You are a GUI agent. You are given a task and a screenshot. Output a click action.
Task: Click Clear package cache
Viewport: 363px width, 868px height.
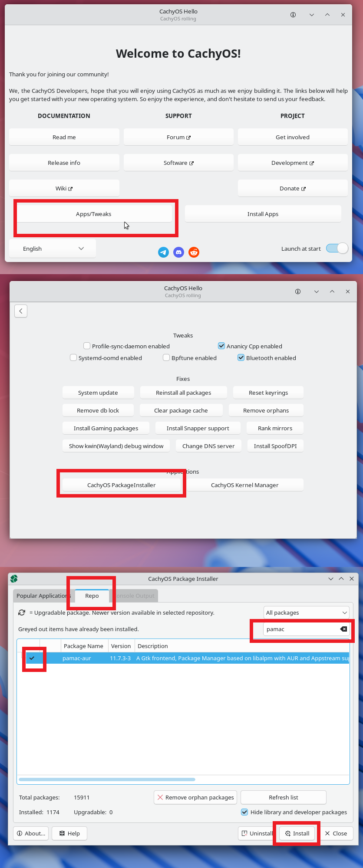[181, 410]
